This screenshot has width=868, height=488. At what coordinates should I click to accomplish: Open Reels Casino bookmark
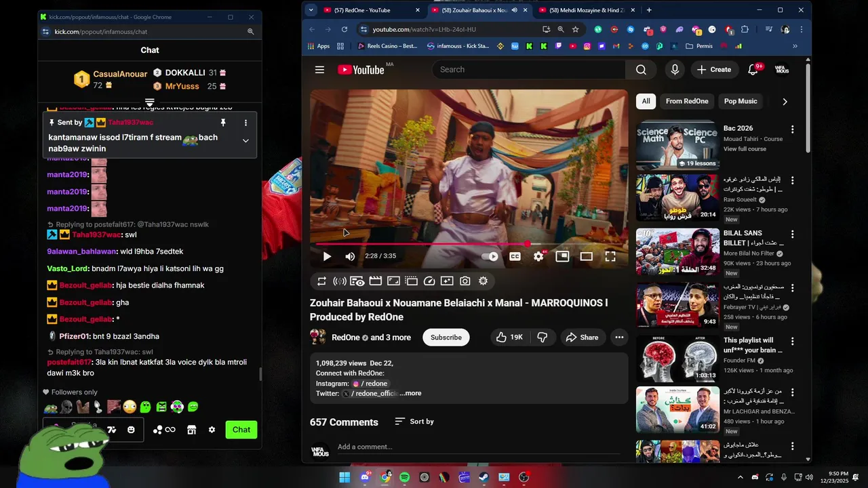387,46
